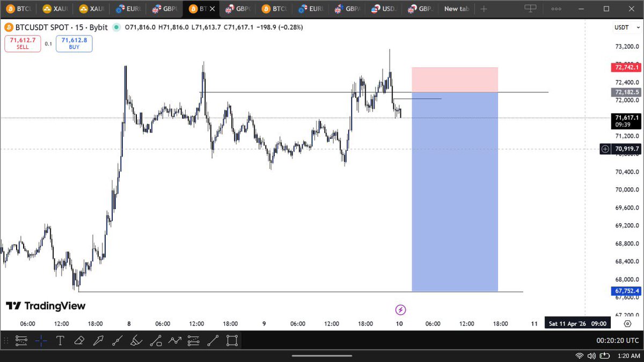Click the purple lightning event marker
This screenshot has width=644, height=362.
[400, 309]
